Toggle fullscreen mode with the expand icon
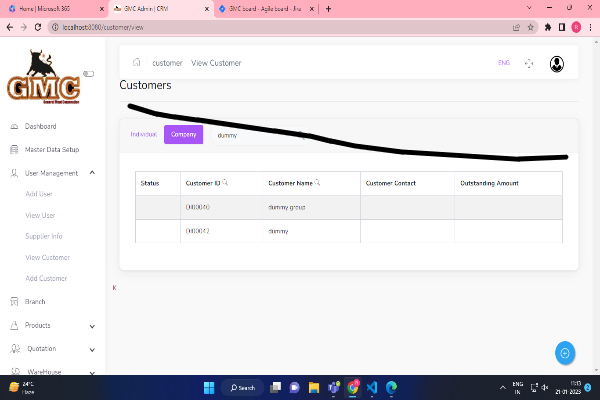The image size is (600, 400). pos(529,64)
